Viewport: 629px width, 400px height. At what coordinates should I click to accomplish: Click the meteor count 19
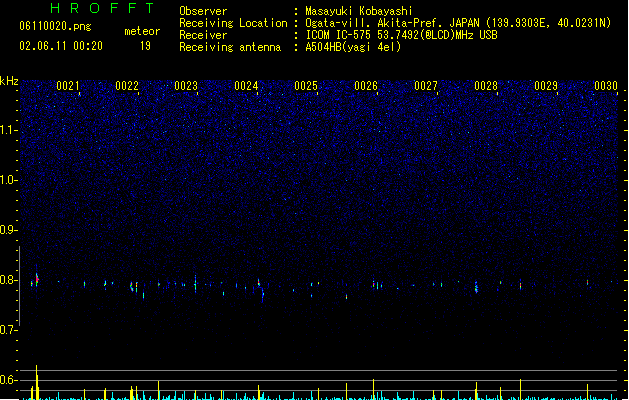(145, 46)
